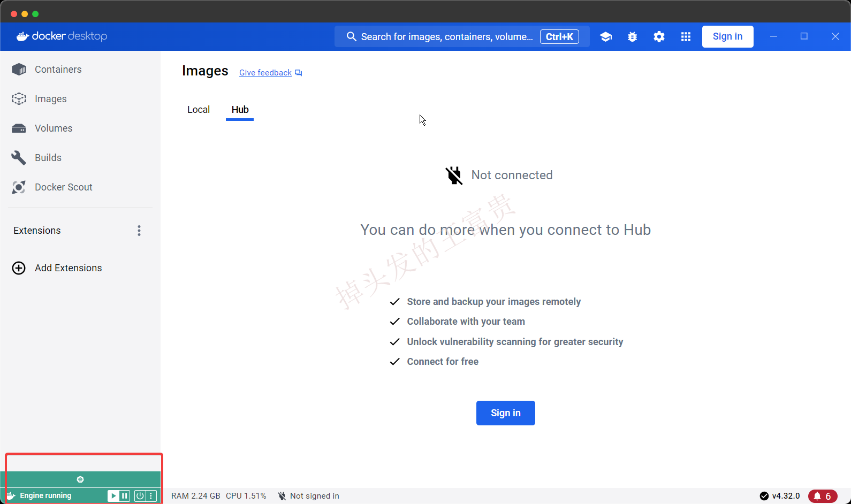The width and height of the screenshot is (851, 504).
Task: Click the engine power quit button
Action: click(140, 496)
